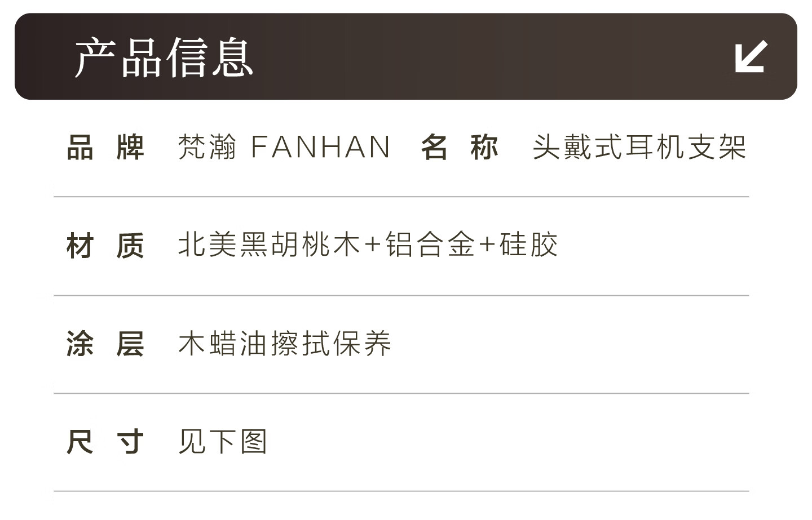
Task: Click the 梵瀚 brand name text
Action: 207,148
